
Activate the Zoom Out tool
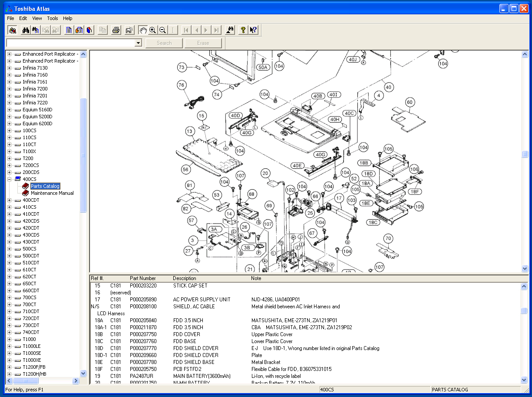162,30
